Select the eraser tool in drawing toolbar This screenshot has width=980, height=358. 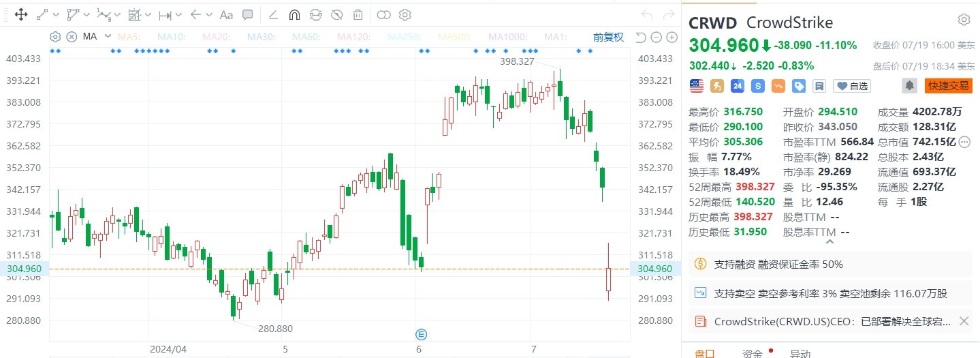(x=273, y=14)
